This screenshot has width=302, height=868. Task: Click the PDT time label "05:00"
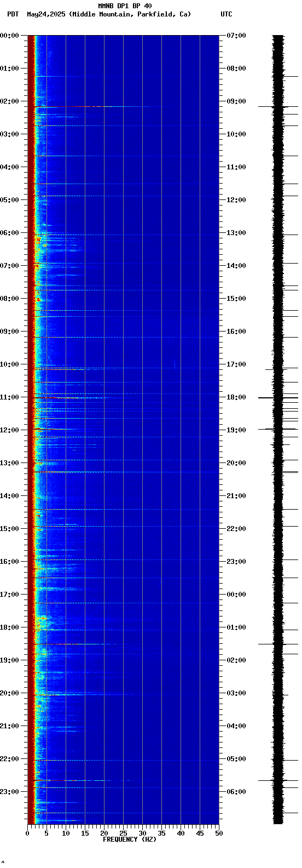coord(9,200)
